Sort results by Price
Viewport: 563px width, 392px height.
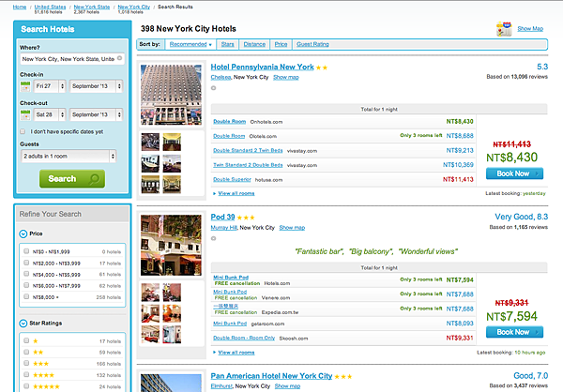[281, 44]
